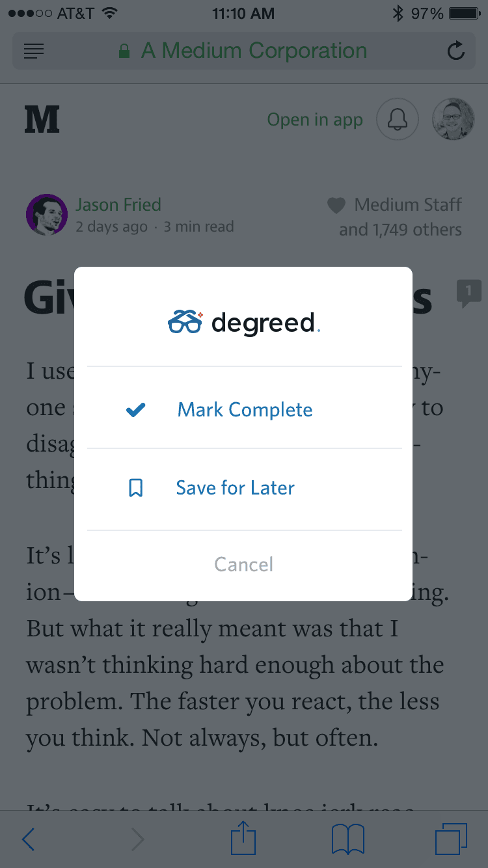Viewport: 488px width, 868px height.
Task: Tap the Safari reader view icon
Action: click(34, 51)
